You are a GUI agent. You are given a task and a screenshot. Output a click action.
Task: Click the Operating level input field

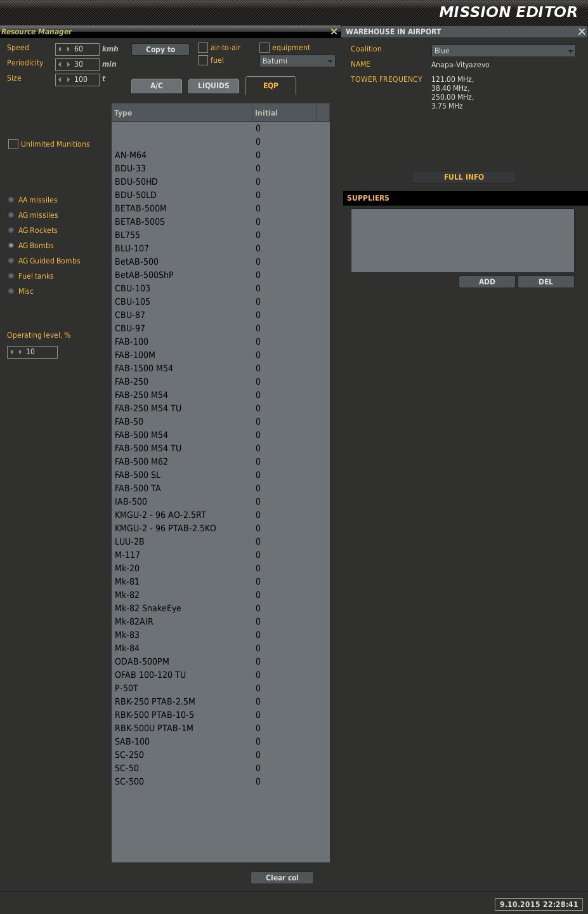[32, 352]
